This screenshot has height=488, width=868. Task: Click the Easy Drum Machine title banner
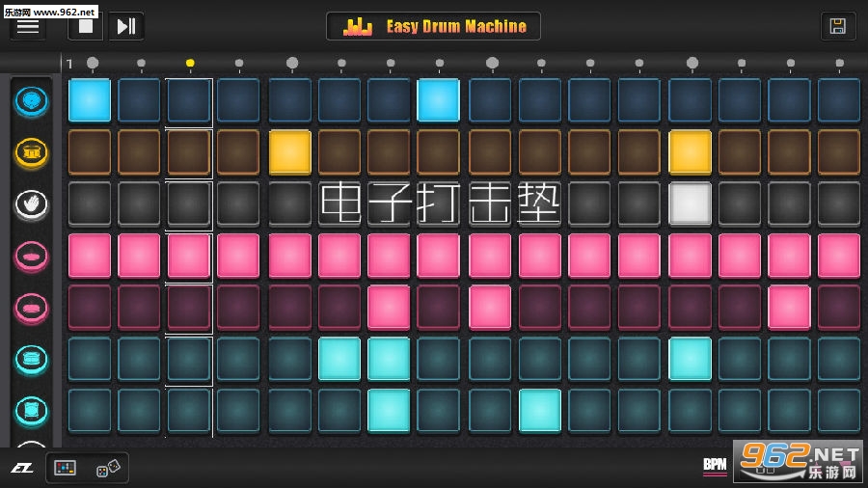(x=433, y=26)
